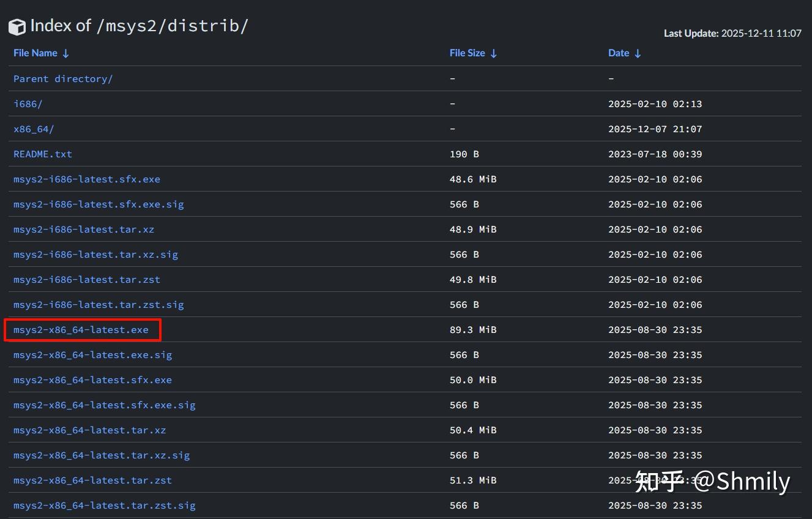Download msys2-x86_64-latest.tar.zst archive
812x519 pixels.
[92, 480]
